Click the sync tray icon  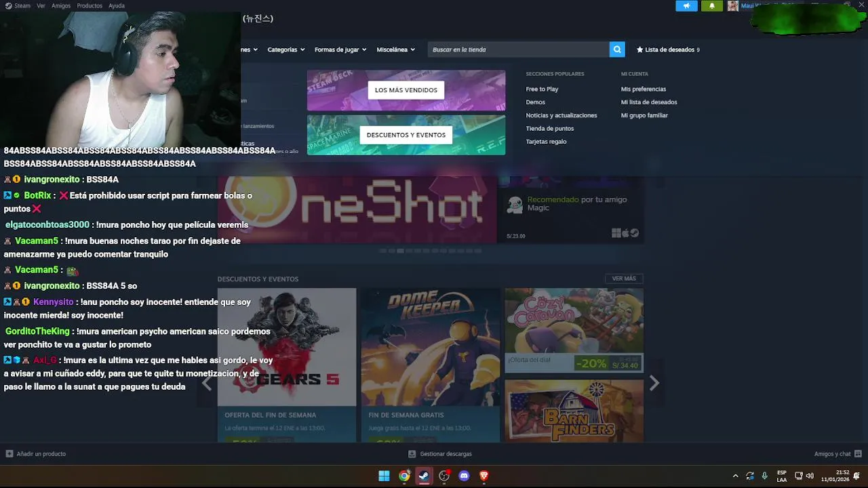749,476
